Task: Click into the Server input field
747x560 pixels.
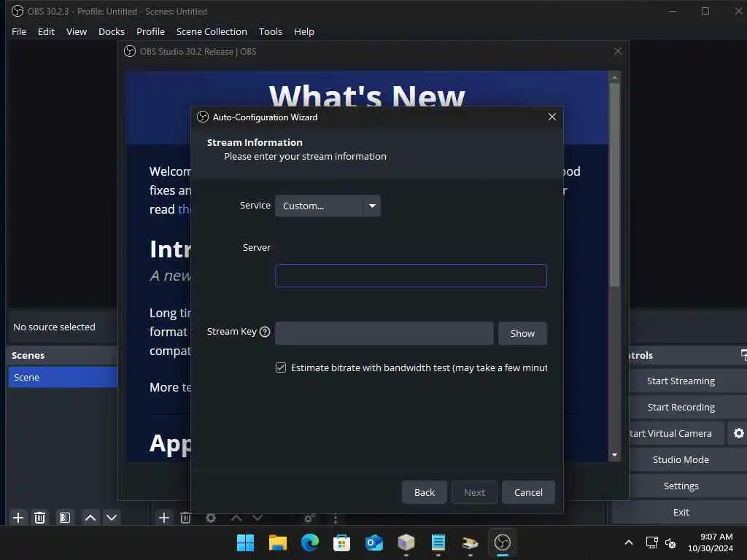Action: coord(411,276)
